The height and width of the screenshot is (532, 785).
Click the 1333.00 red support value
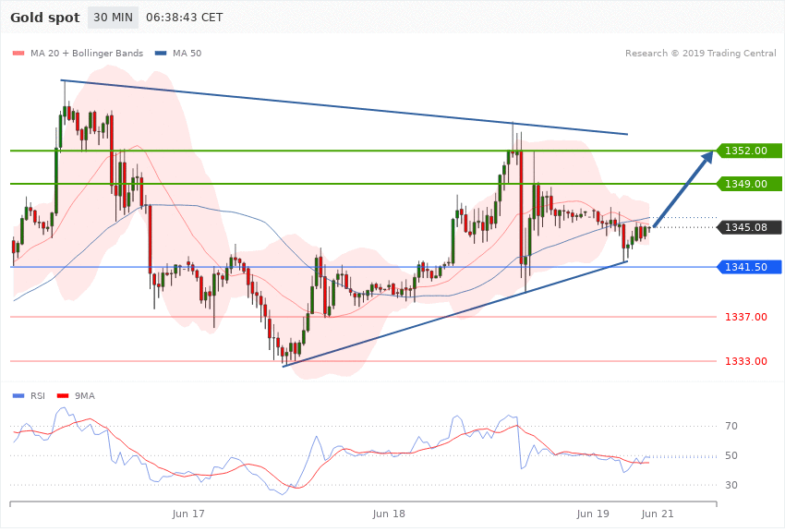(746, 361)
